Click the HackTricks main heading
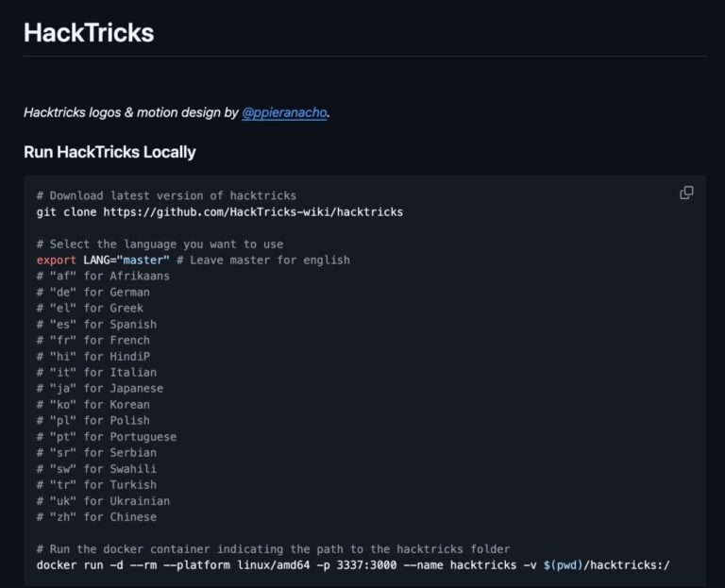The width and height of the screenshot is (725, 588). click(x=89, y=33)
